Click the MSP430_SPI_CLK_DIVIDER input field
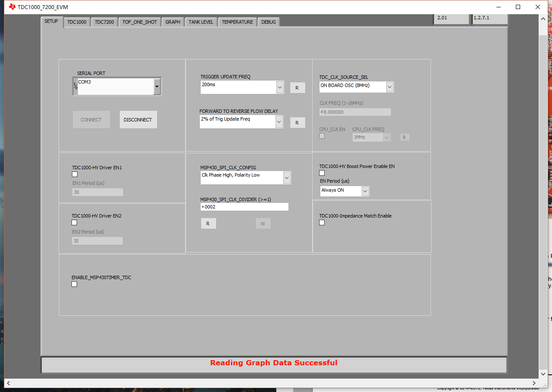552x392 pixels. (x=244, y=207)
